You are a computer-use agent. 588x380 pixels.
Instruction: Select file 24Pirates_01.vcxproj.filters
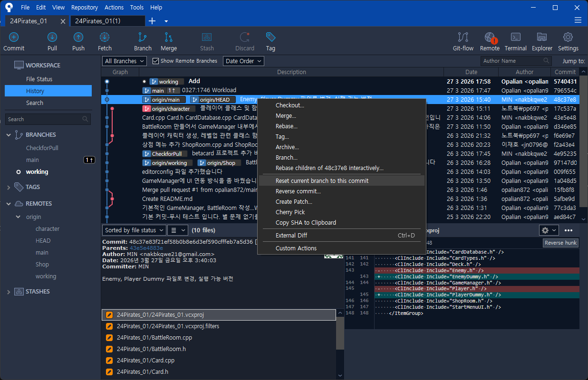coord(219,326)
